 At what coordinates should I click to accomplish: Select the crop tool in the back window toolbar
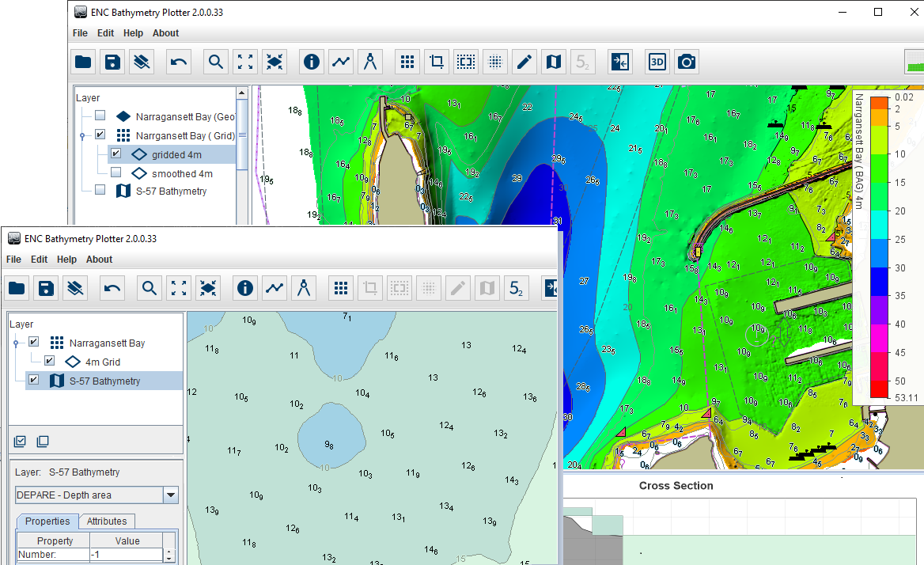pyautogui.click(x=436, y=62)
